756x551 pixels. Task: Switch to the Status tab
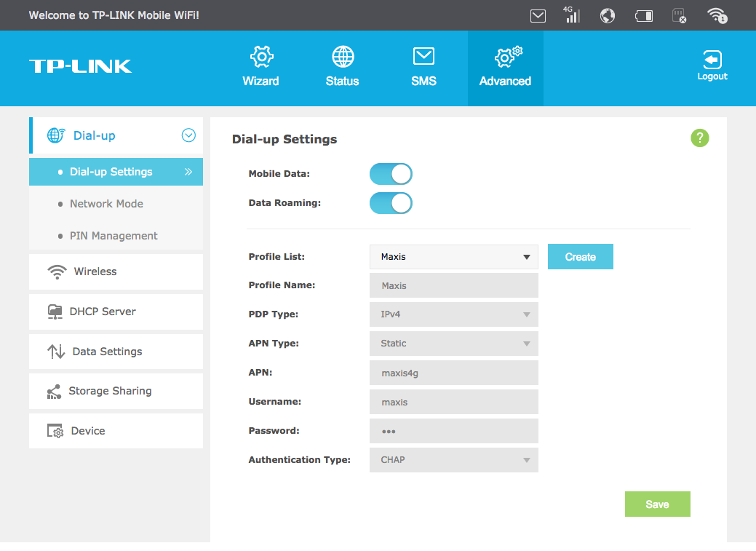[x=342, y=68]
